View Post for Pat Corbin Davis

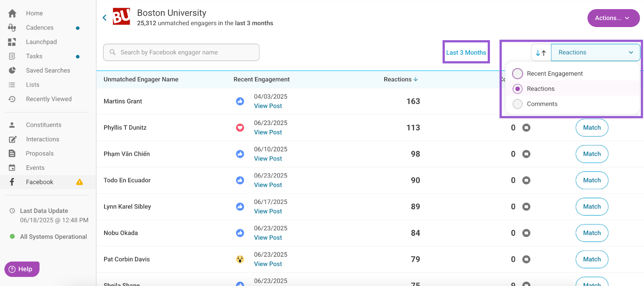click(268, 264)
